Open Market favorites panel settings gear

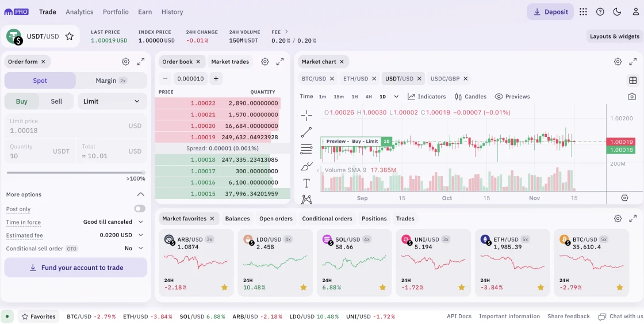coord(618,219)
